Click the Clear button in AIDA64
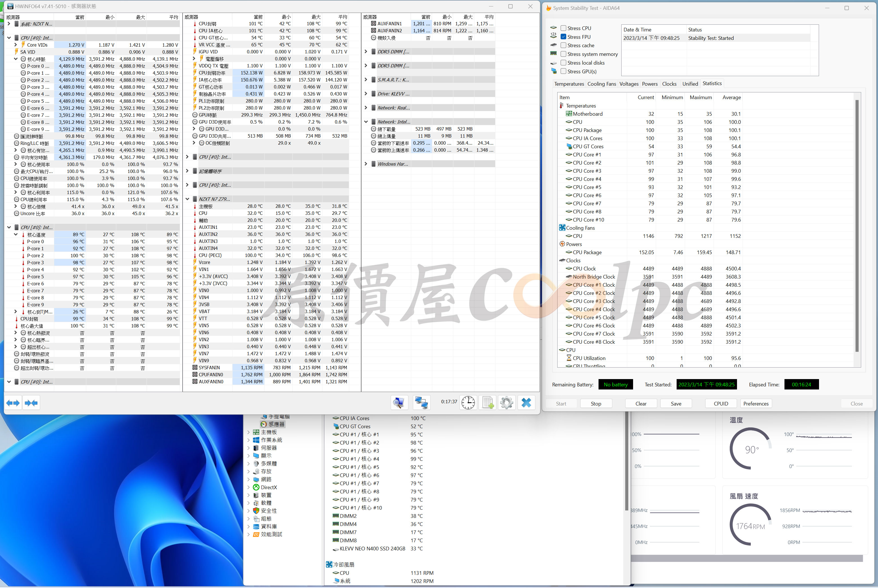 pyautogui.click(x=641, y=404)
